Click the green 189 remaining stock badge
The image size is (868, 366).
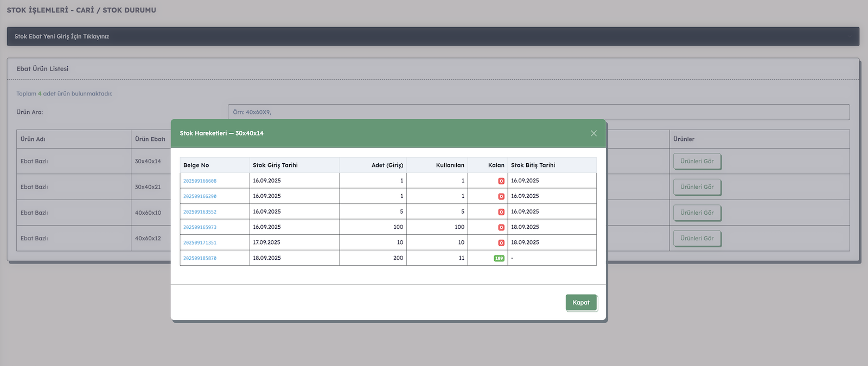pyautogui.click(x=499, y=258)
